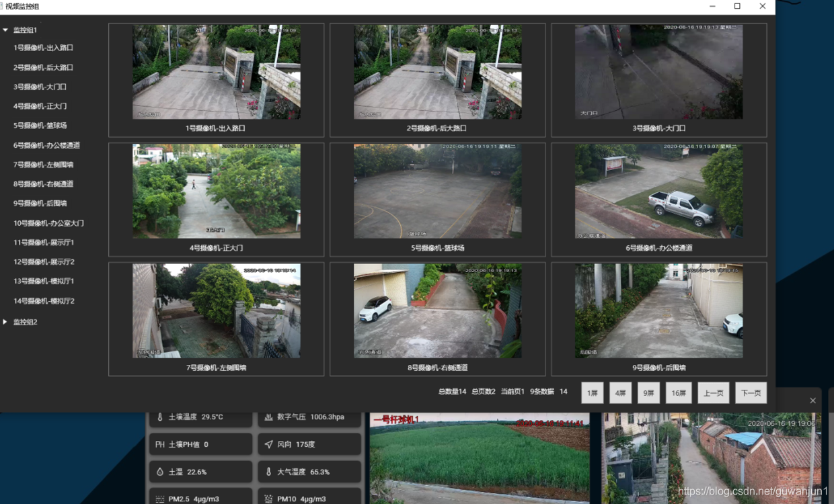Click the 65.3% air humidity value

pyautogui.click(x=320, y=472)
